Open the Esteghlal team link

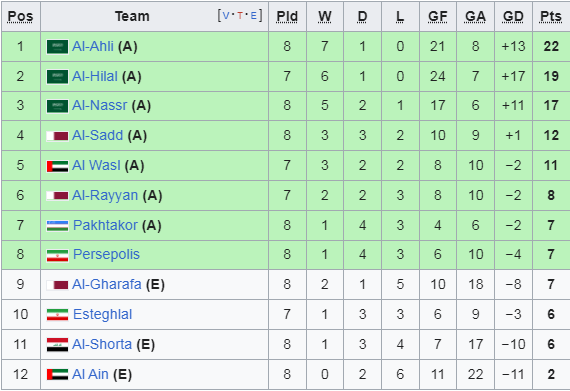click(x=103, y=314)
